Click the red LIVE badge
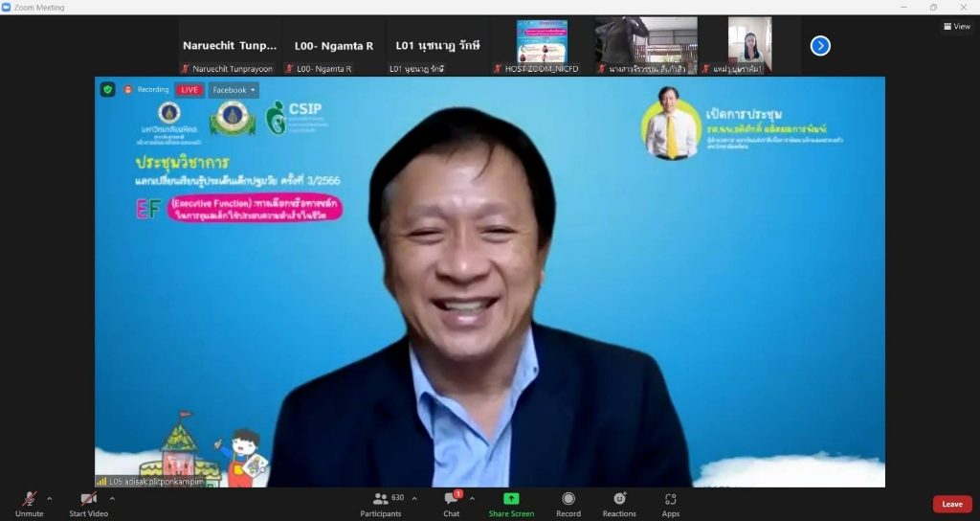This screenshot has width=980, height=521. coord(189,90)
